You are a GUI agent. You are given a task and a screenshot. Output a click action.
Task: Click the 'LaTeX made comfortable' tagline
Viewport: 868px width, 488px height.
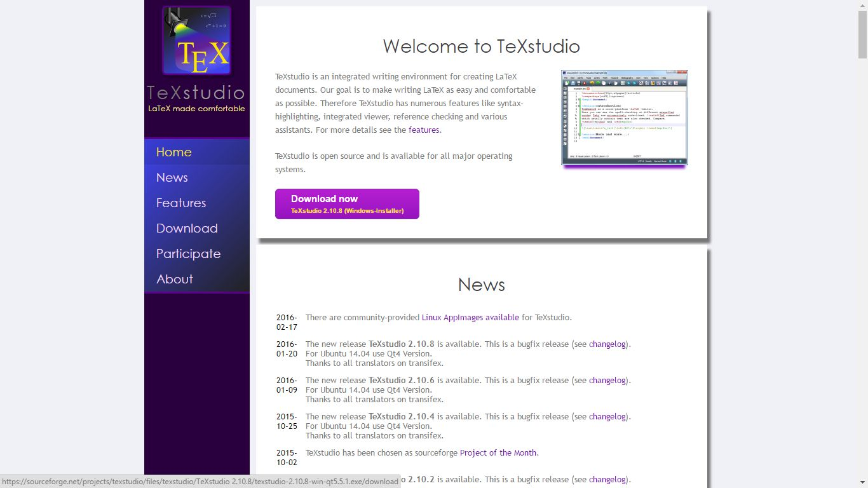(196, 109)
